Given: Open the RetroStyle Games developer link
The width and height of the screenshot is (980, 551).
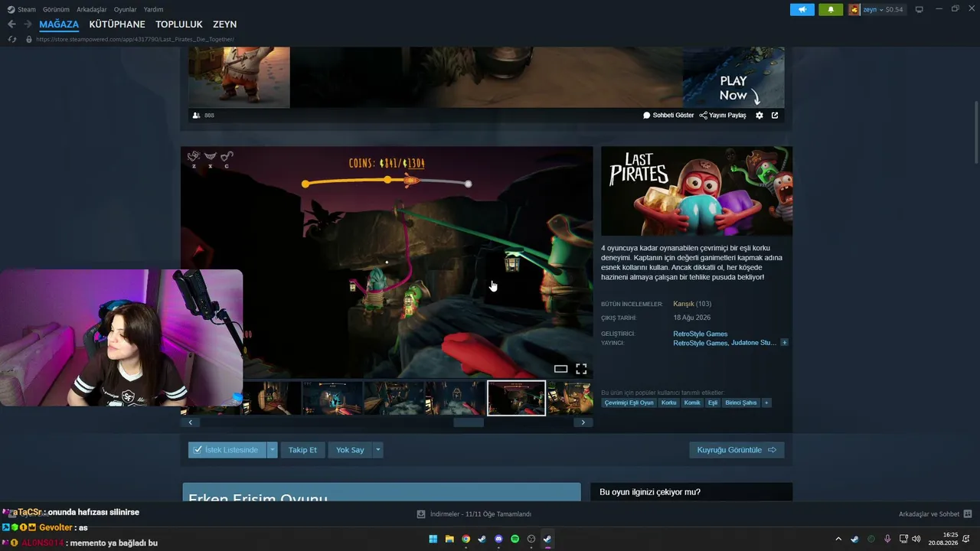Looking at the screenshot, I should (700, 334).
